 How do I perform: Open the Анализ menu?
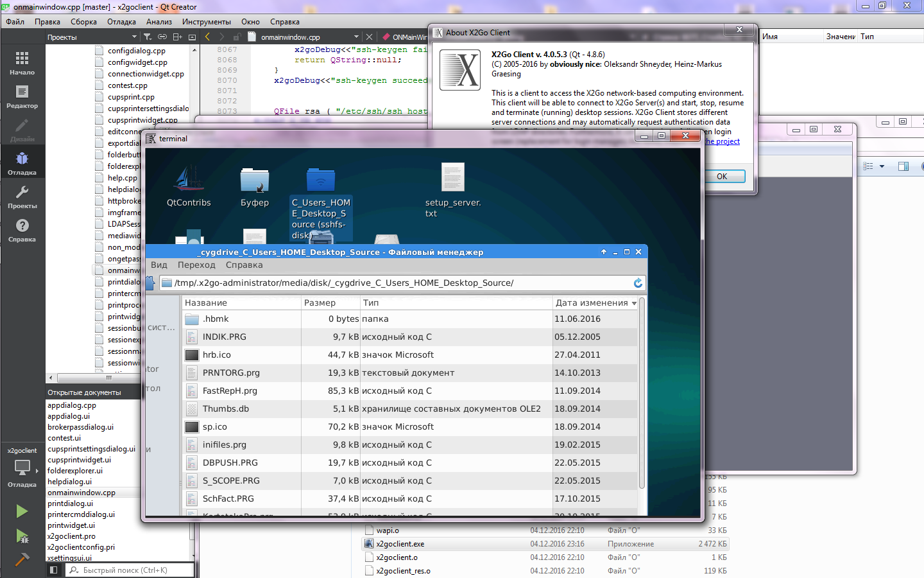159,21
